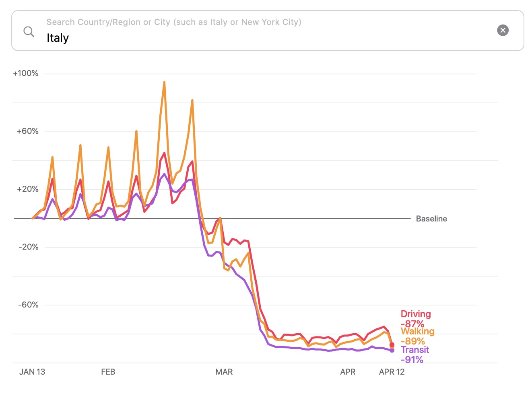The height and width of the screenshot is (410, 532).
Task: Click the purple Transit legend label
Action: pos(415,350)
